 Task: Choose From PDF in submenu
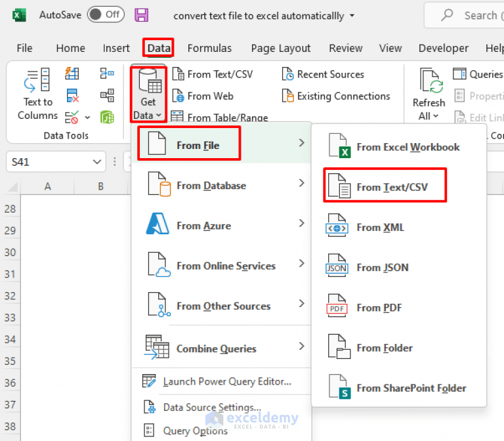tap(398, 306)
